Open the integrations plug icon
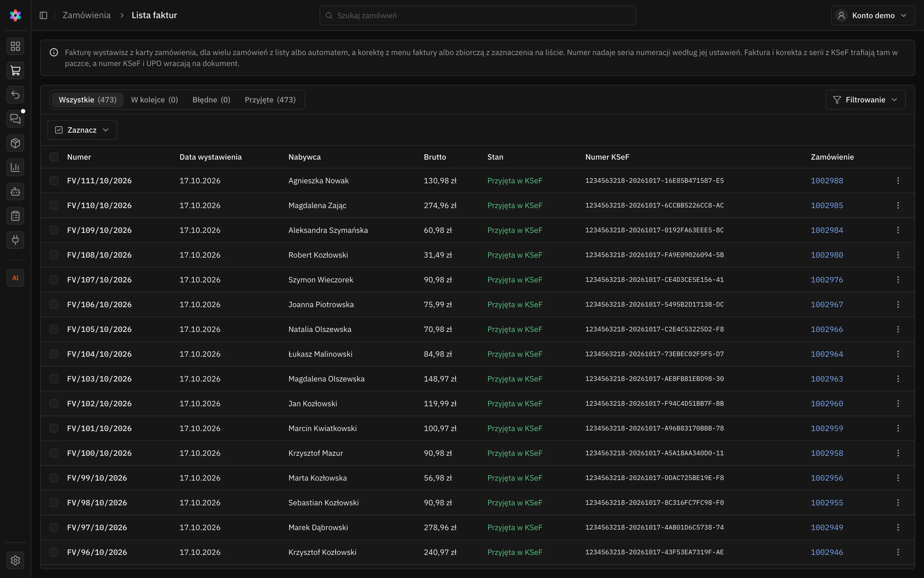Screen dimensions: 924x578 tap(15, 240)
